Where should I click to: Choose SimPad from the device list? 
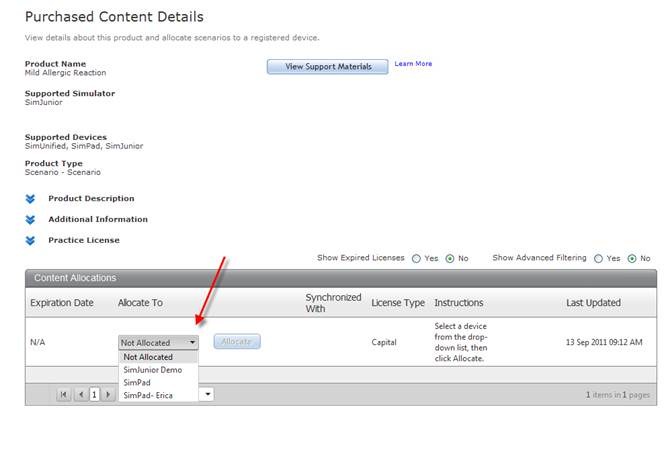coord(137,383)
